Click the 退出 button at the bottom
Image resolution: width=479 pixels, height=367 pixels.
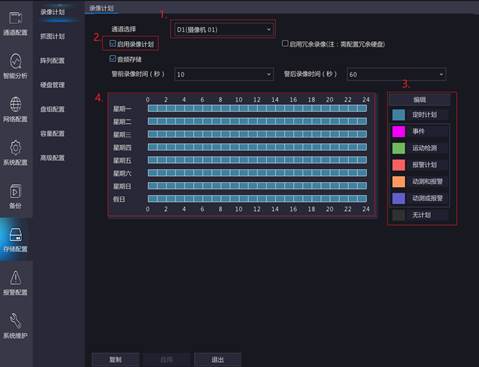(218, 359)
